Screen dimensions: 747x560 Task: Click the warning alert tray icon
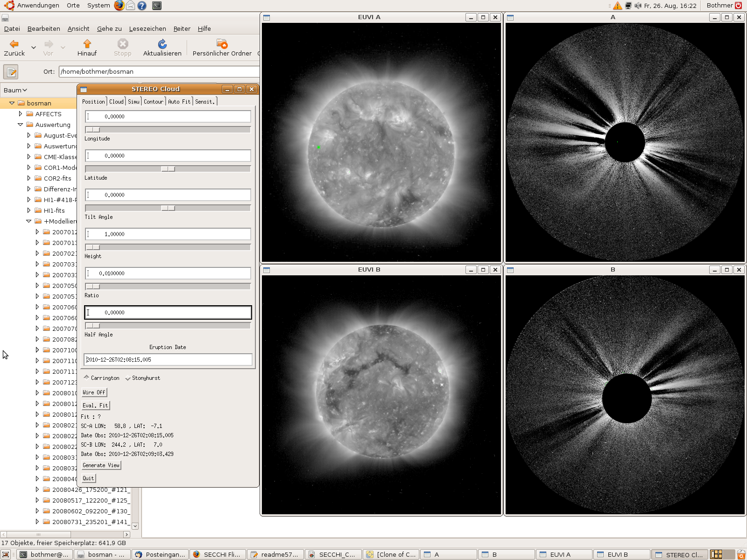[618, 6]
